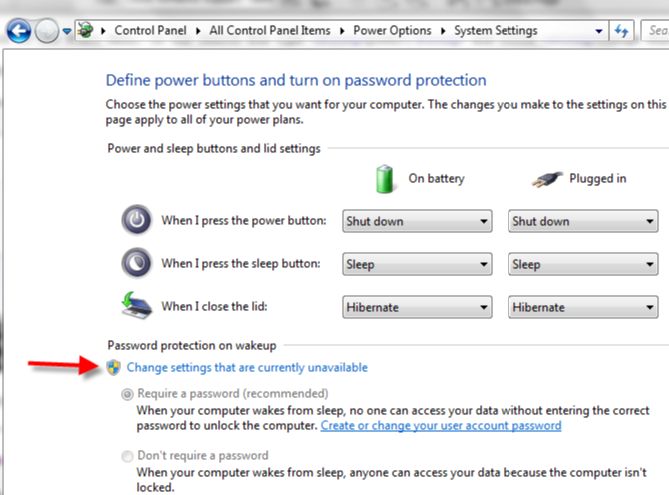
Task: Expand arrow after All Control Panel Items
Action: [342, 31]
